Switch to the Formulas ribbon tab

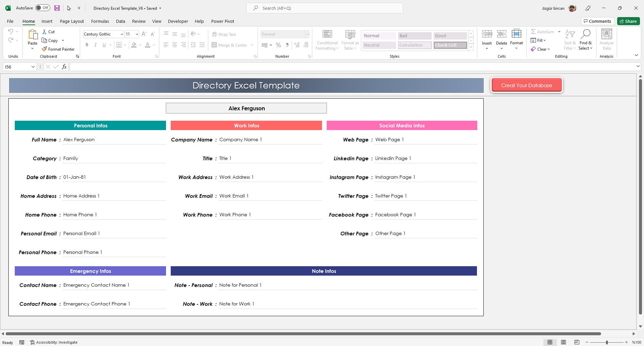pyautogui.click(x=100, y=21)
